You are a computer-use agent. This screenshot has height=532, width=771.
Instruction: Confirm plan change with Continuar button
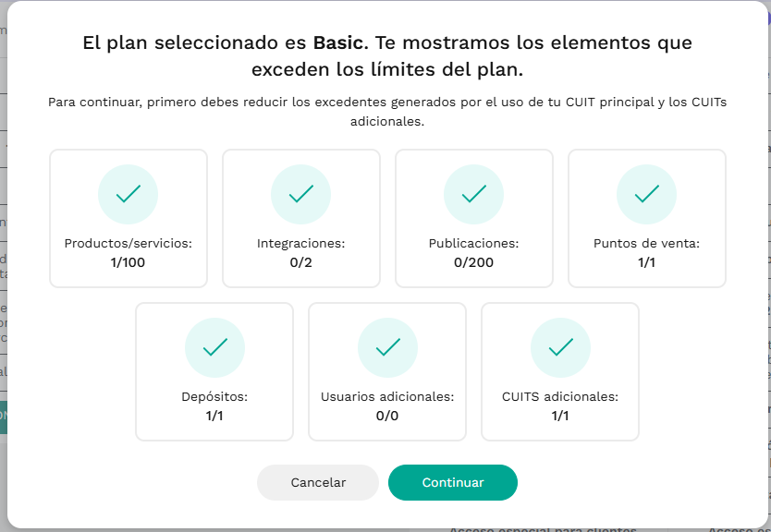point(453,482)
